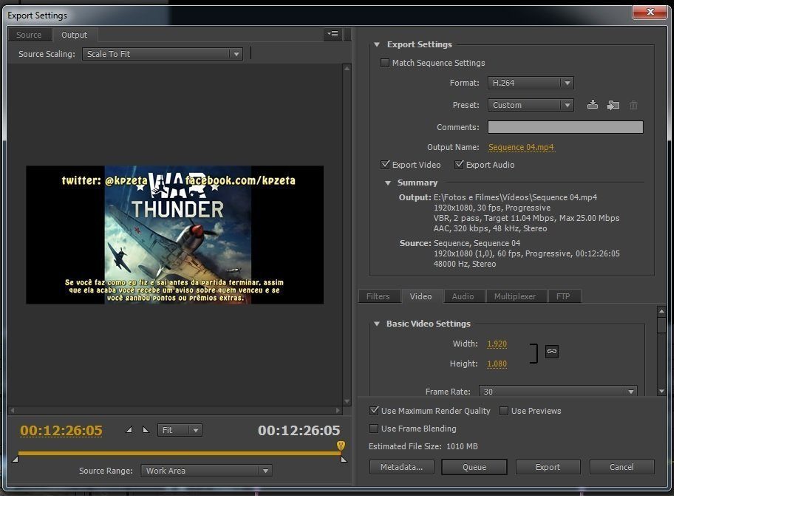Click the preview horizontal scroll right arrow
The image size is (798, 532).
click(x=338, y=410)
